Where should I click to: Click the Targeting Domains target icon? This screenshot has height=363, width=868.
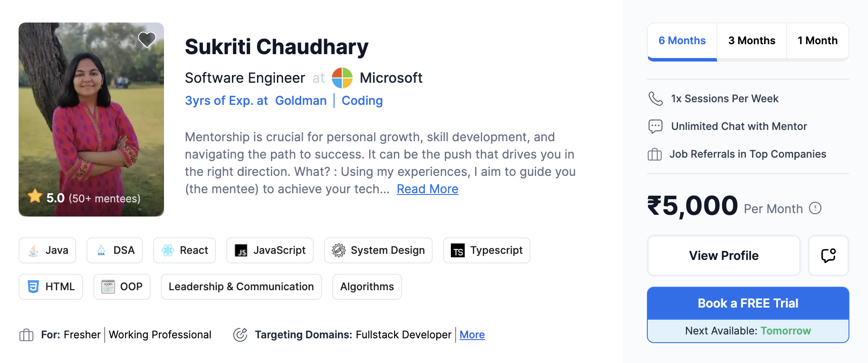tap(240, 335)
